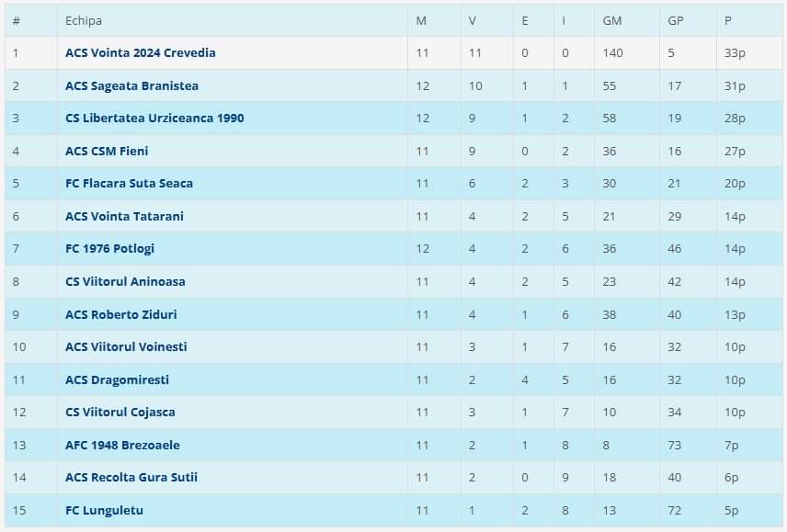
Task: Click the GM goals-scored column header
Action: 611,20
